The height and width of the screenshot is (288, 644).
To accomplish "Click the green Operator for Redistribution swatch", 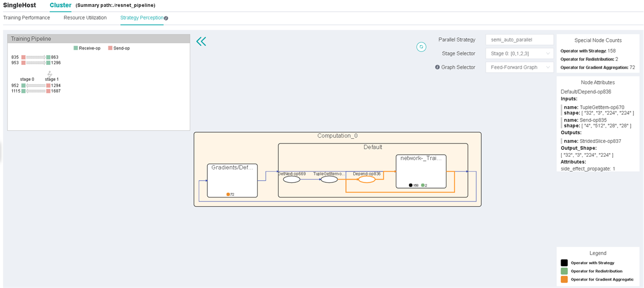I will (564, 271).
